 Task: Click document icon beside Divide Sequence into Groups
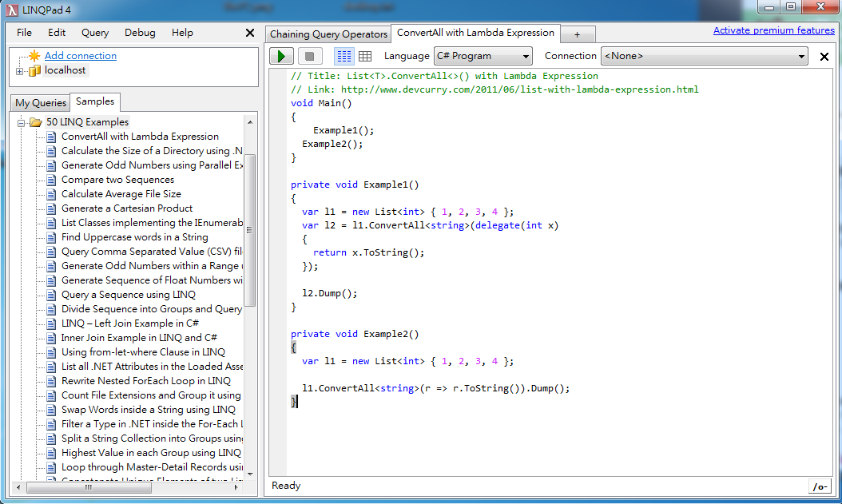(x=51, y=310)
